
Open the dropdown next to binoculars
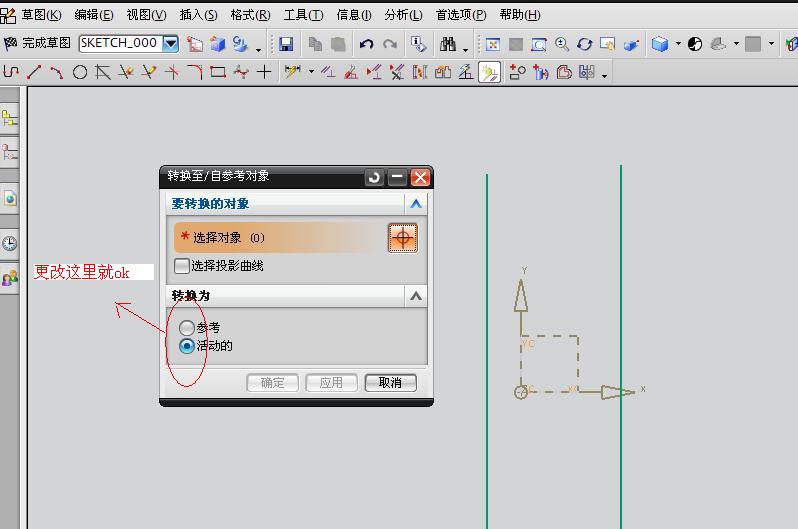click(x=466, y=49)
